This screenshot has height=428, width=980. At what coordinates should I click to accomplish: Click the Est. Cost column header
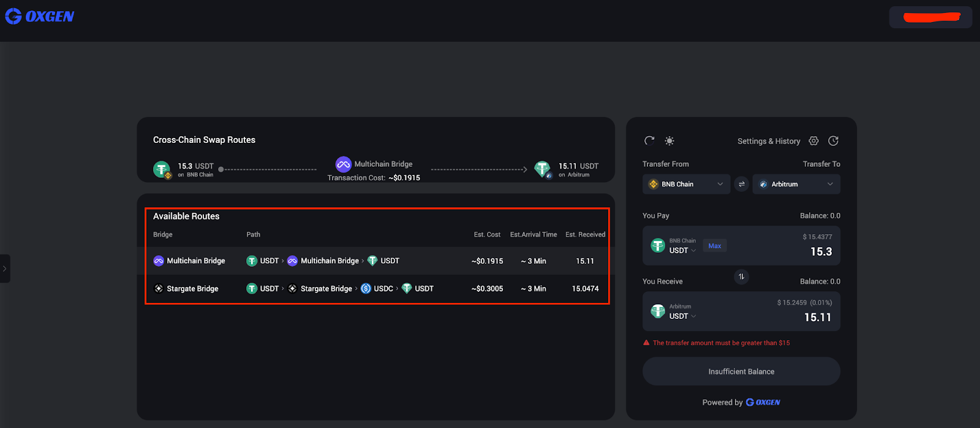[x=487, y=234]
